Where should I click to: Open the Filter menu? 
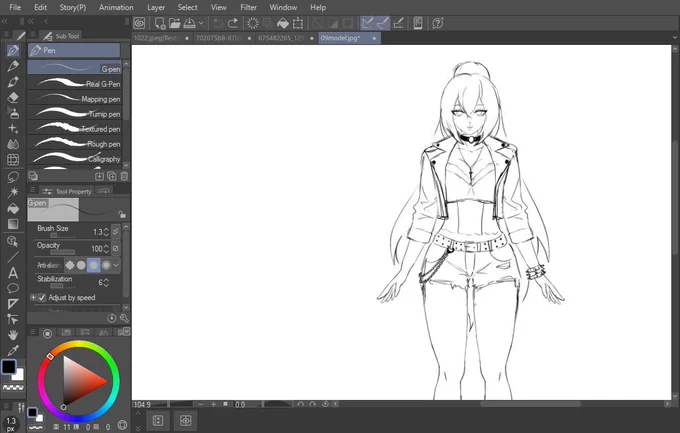point(248,7)
